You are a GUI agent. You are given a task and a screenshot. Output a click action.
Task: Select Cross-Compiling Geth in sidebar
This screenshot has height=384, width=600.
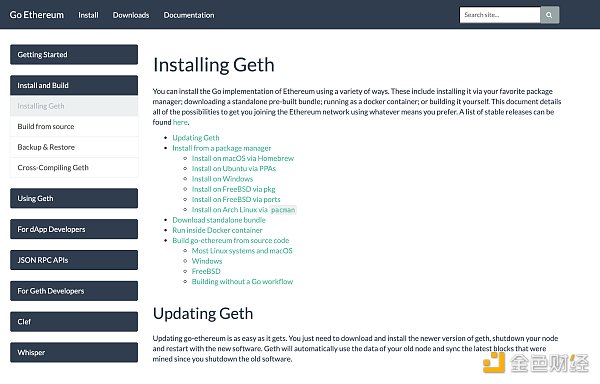tap(74, 168)
